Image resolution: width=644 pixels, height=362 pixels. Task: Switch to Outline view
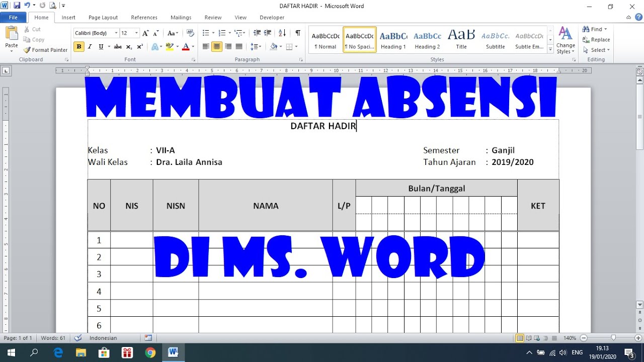(546, 338)
